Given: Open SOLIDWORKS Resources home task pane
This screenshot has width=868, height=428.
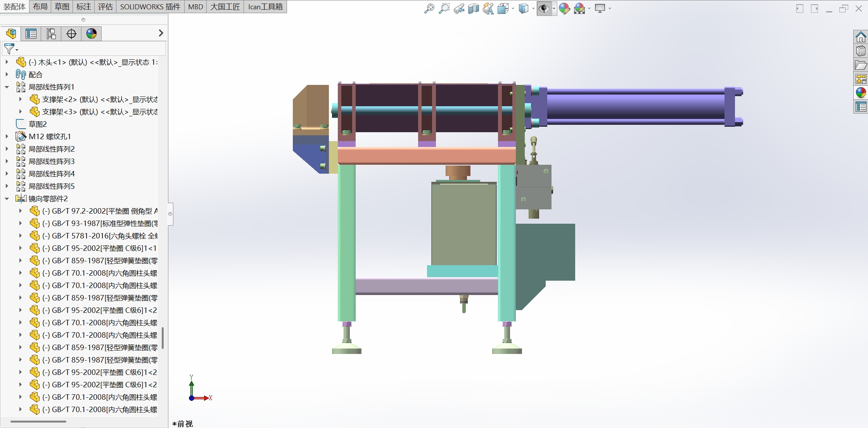Looking at the screenshot, I should (861, 37).
